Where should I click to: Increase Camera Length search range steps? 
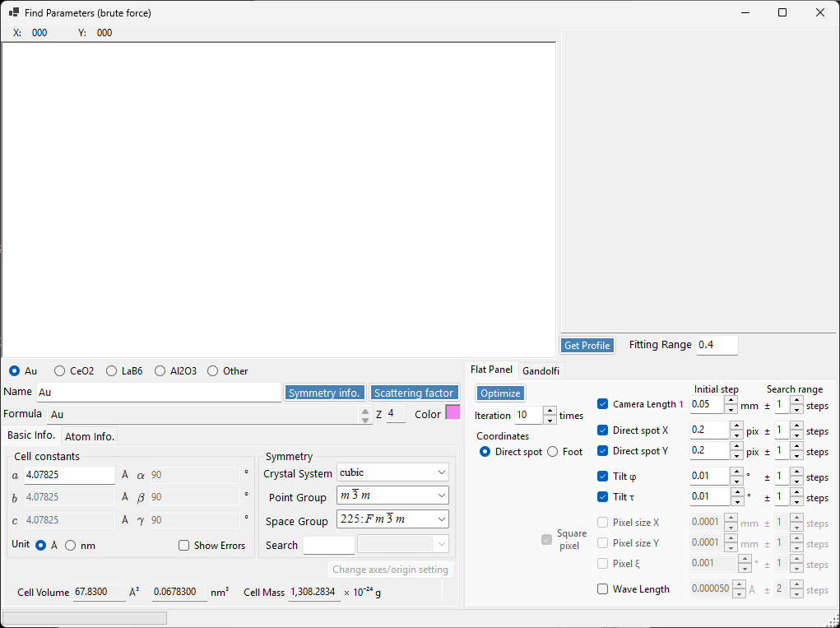[796, 400]
